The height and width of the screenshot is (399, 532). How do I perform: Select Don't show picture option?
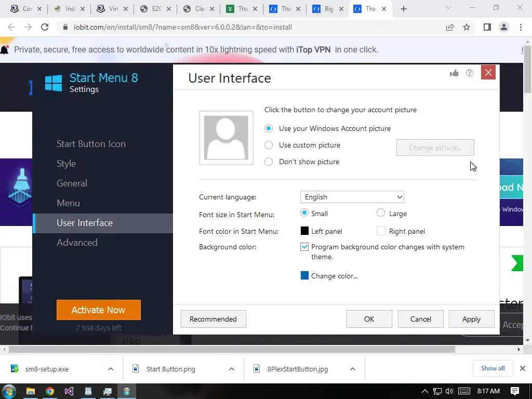[x=269, y=162]
